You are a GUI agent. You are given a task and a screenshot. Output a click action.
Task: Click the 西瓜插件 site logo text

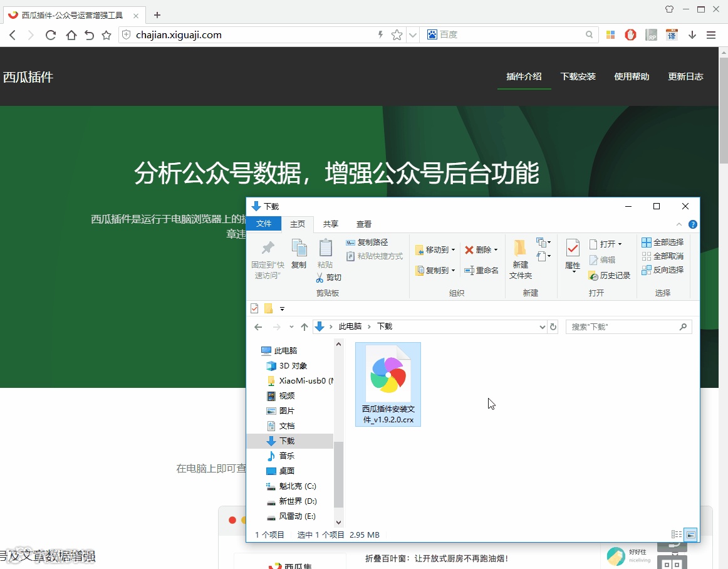(28, 77)
